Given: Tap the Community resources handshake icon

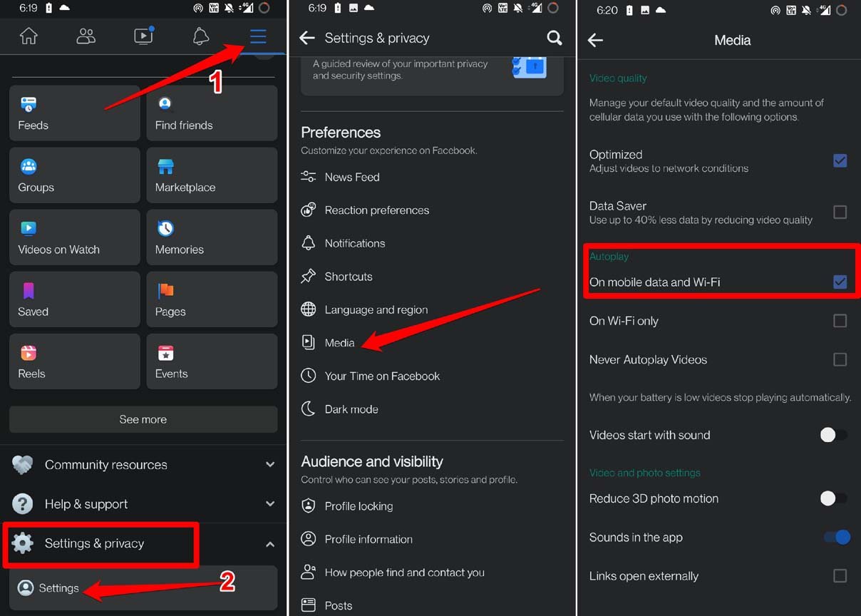Looking at the screenshot, I should 22,465.
